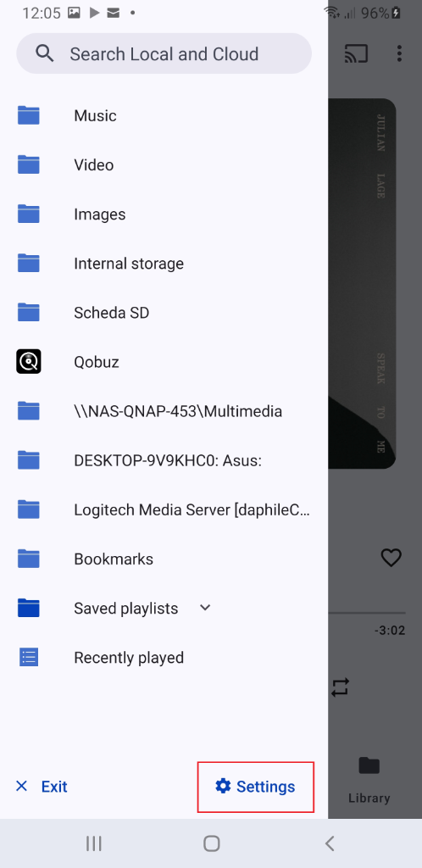Expand the Saved playlists chevron

click(205, 608)
